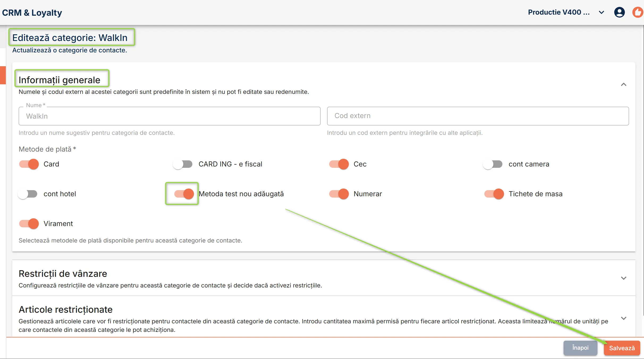Switch on the cont hotel toggle
Screen dimensions: 644x359
tap(28, 194)
